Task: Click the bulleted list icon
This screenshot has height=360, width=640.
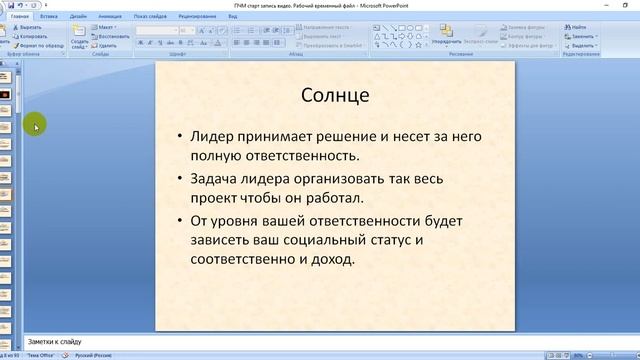Action: [237, 31]
